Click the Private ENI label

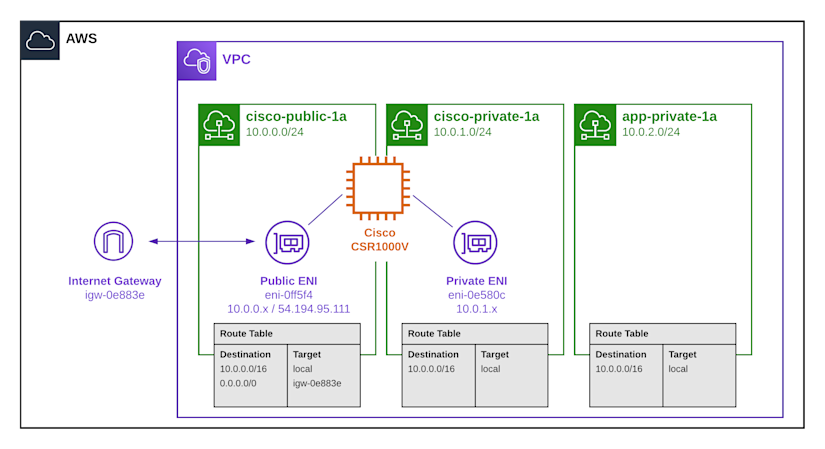477,281
